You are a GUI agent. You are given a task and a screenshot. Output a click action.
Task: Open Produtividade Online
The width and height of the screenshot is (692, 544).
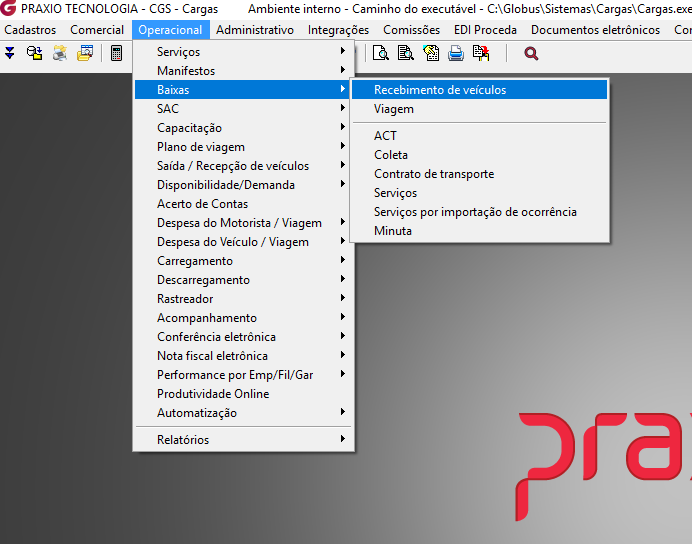(x=244, y=393)
